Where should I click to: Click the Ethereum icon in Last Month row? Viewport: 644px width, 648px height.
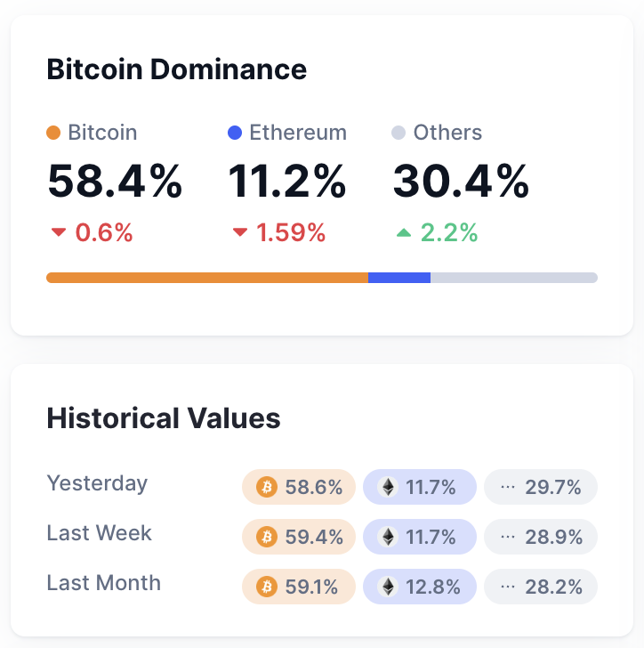[387, 587]
